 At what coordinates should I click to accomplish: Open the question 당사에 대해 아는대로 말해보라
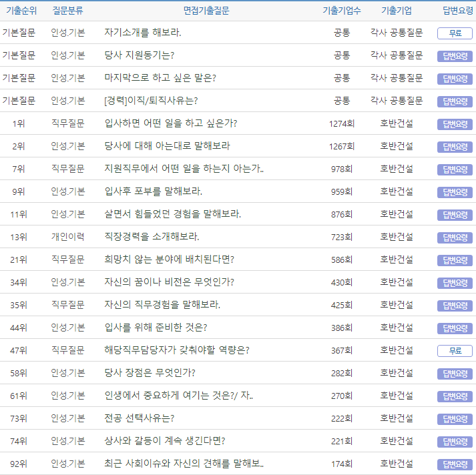click(x=167, y=146)
